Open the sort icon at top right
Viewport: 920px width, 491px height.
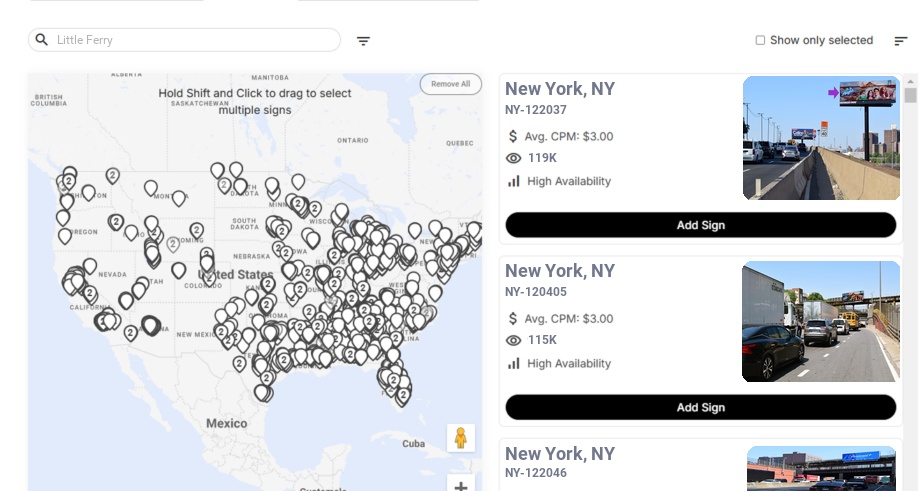click(901, 41)
